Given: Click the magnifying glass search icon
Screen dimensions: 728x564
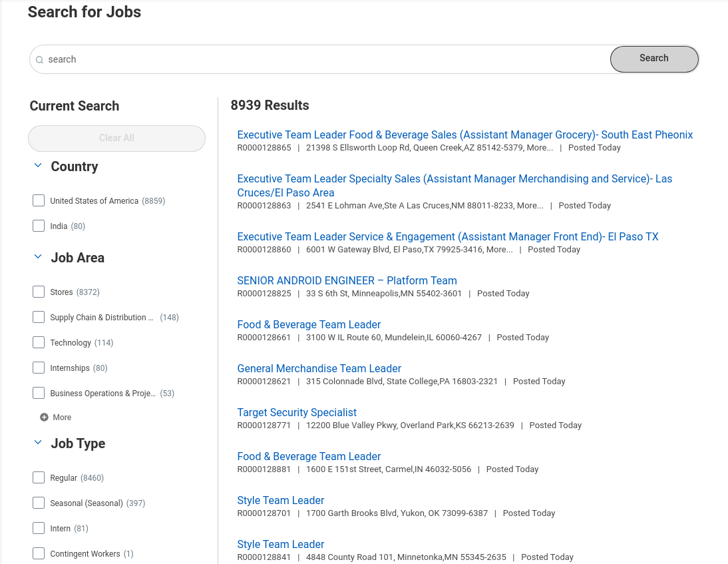Looking at the screenshot, I should tap(39, 59).
